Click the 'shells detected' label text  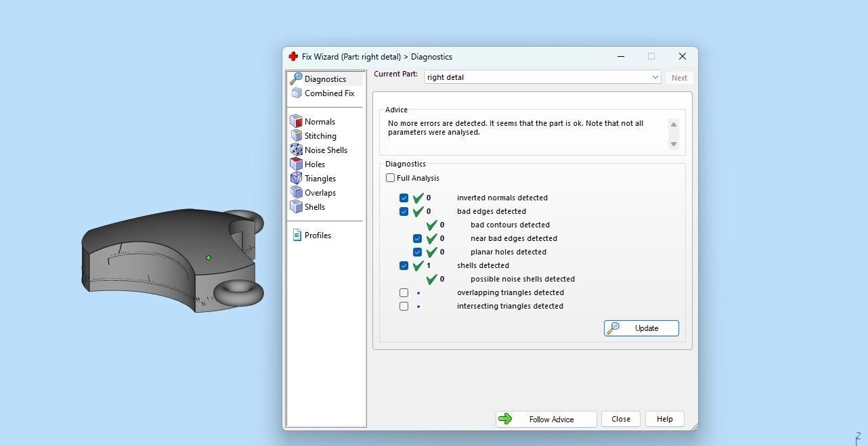click(483, 265)
